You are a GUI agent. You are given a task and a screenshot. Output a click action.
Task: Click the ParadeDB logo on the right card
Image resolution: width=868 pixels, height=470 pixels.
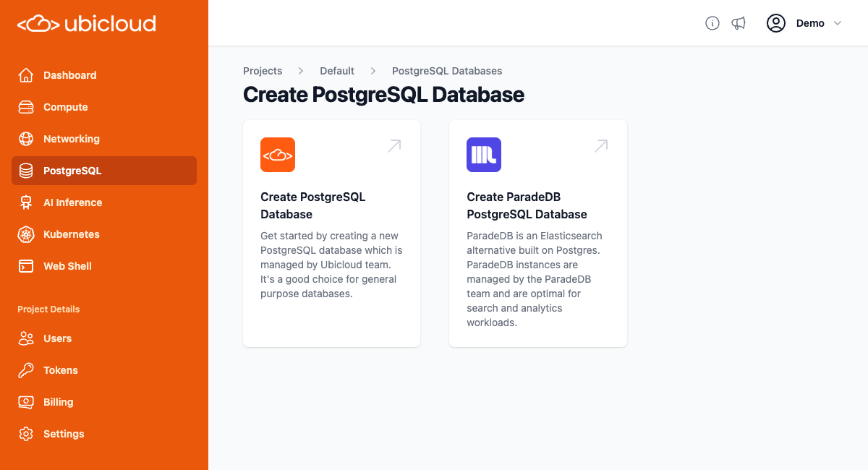tap(483, 154)
